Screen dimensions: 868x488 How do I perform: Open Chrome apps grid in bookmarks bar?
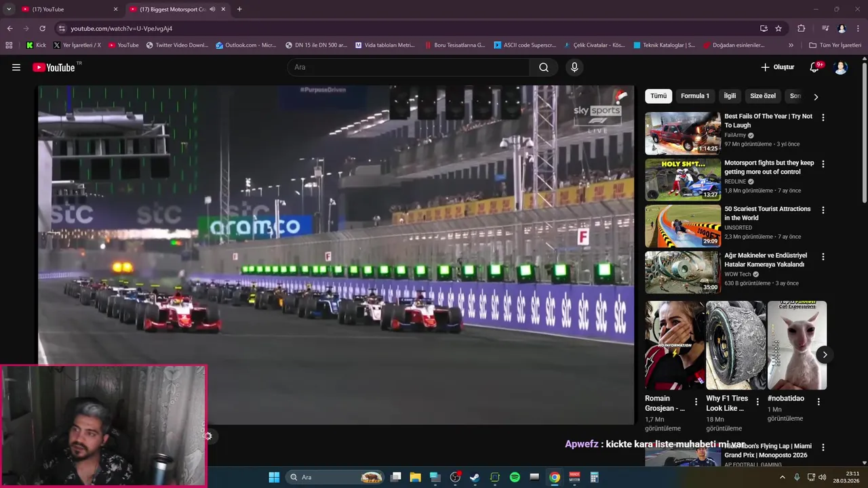point(9,45)
